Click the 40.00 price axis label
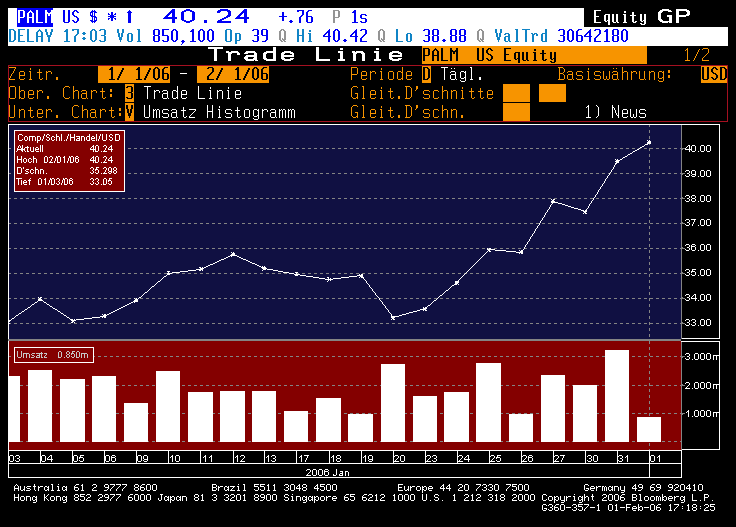 click(698, 149)
